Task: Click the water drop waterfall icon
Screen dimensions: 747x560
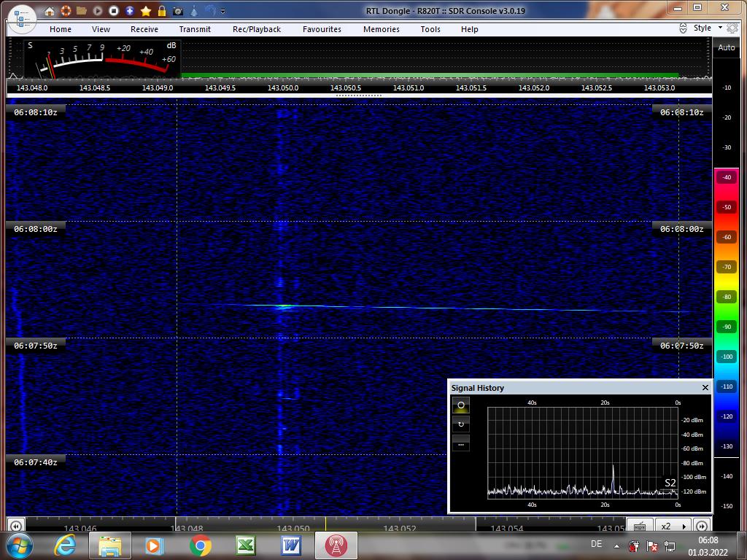Action: (194, 10)
